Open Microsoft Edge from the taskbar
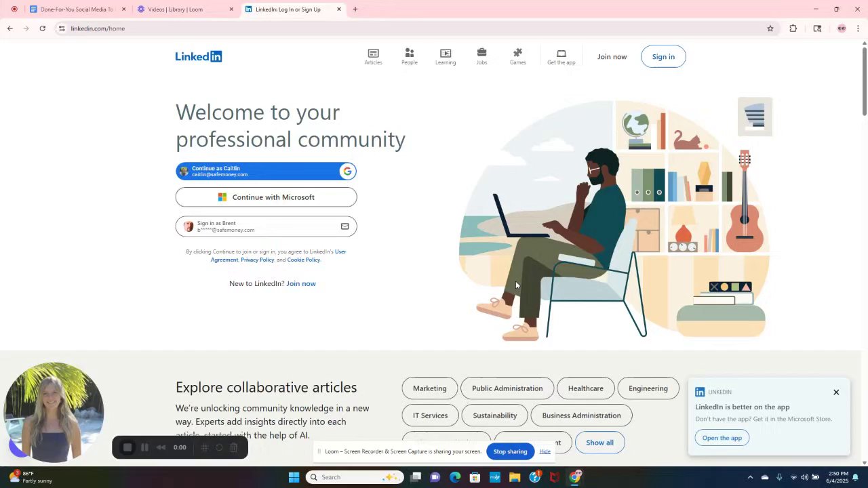Viewport: 868px width, 488px height. pyautogui.click(x=455, y=477)
